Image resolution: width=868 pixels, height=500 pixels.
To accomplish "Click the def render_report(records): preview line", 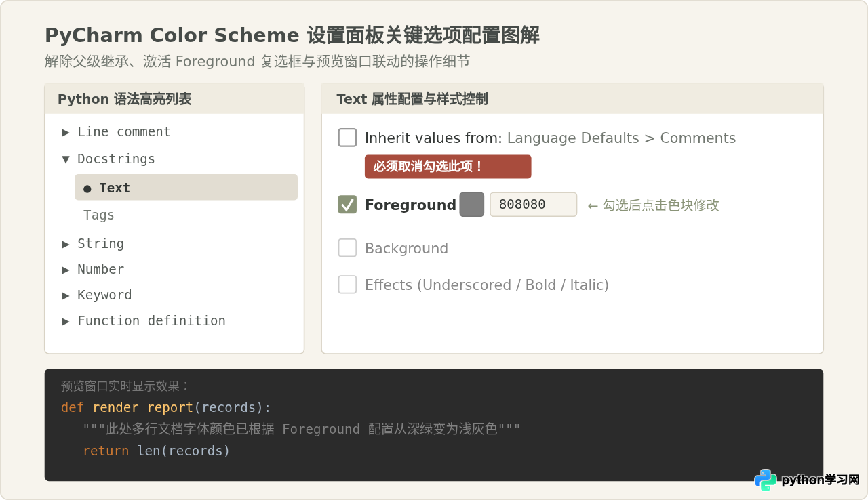I will (x=166, y=408).
